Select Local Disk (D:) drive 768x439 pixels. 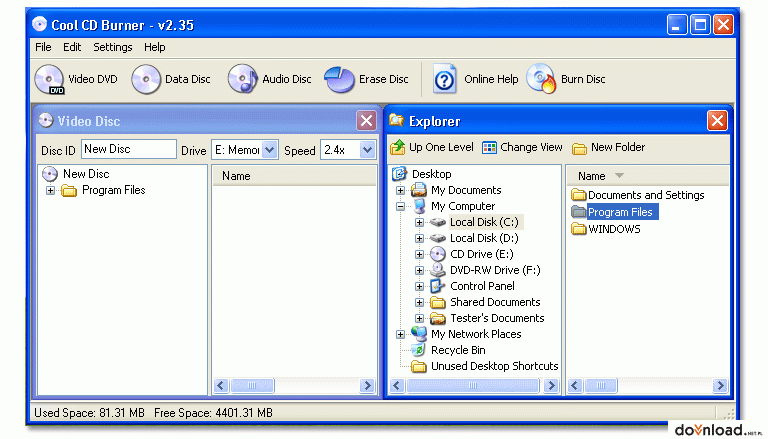[474, 238]
